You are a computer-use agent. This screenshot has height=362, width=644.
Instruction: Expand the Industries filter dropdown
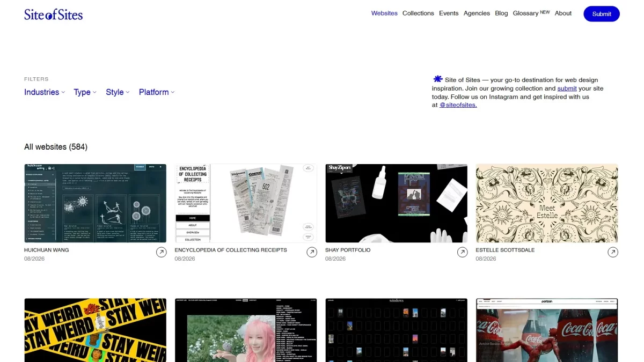45,92
